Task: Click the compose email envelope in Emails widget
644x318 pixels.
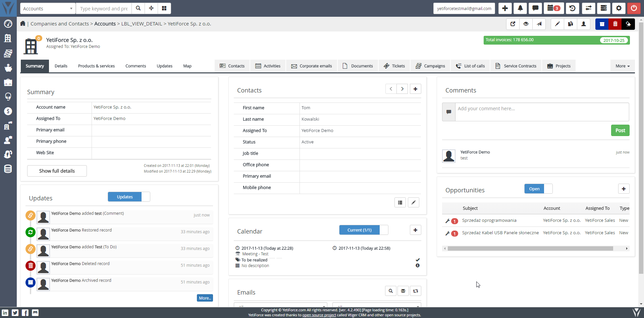Action: pos(403,291)
